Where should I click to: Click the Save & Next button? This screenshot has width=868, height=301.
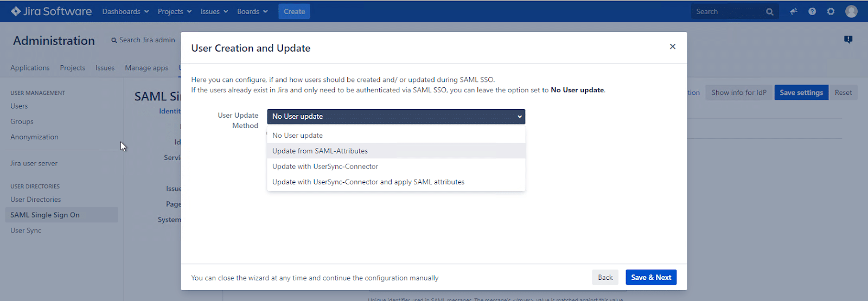tap(650, 277)
